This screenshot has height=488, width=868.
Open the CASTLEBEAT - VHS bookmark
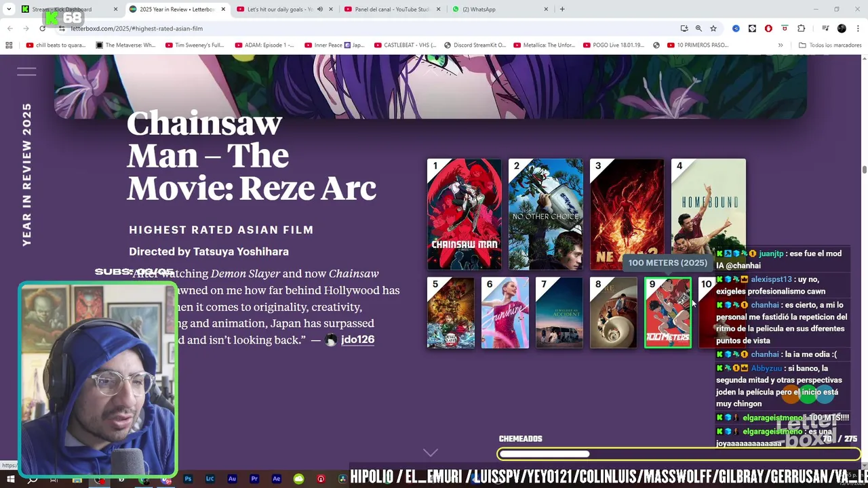(x=405, y=45)
